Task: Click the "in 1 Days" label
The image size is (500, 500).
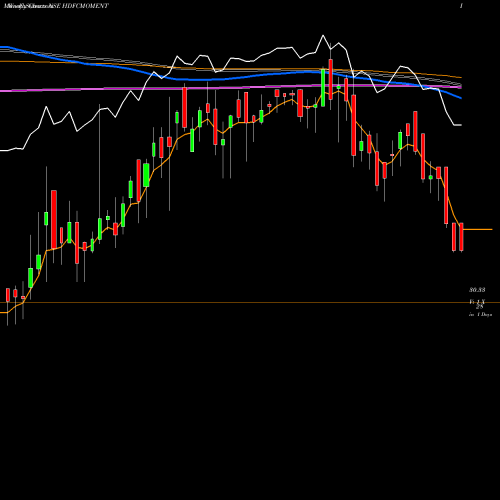Action: (480, 314)
